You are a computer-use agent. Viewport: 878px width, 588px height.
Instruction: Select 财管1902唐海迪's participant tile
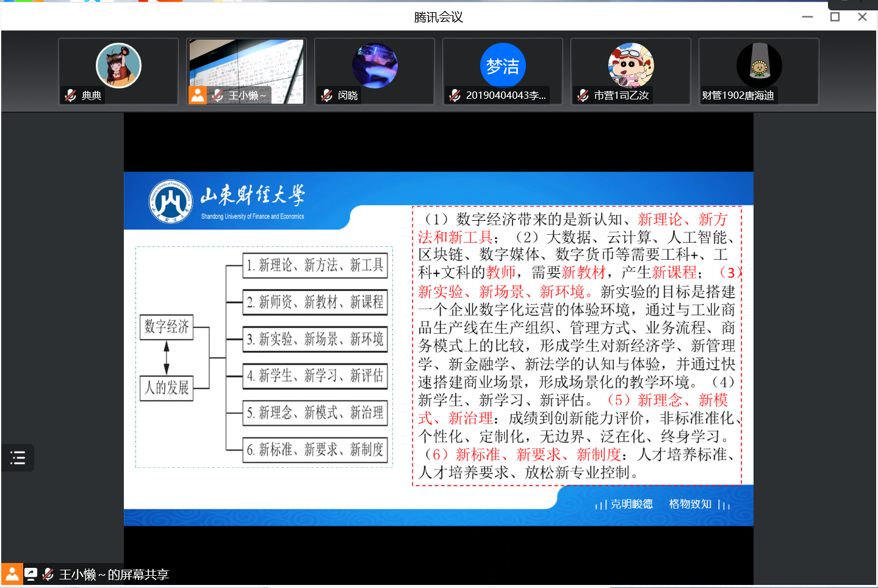[758, 71]
